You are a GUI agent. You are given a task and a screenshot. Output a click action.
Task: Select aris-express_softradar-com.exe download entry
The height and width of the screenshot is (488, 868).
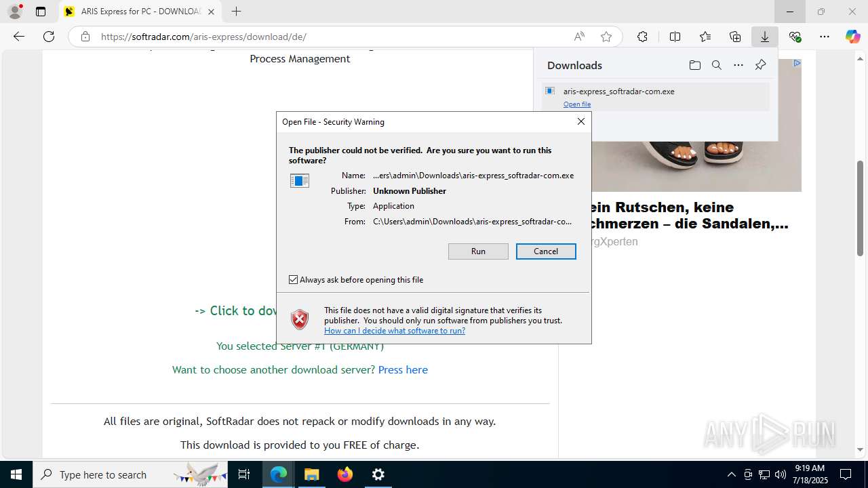[x=655, y=96]
